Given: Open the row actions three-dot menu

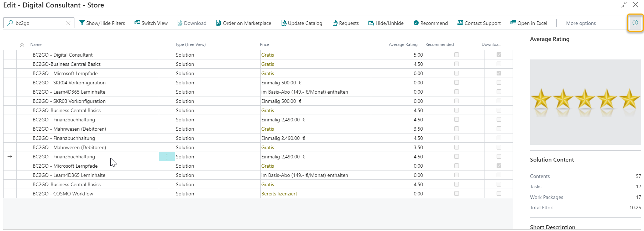Looking at the screenshot, I should 167,157.
